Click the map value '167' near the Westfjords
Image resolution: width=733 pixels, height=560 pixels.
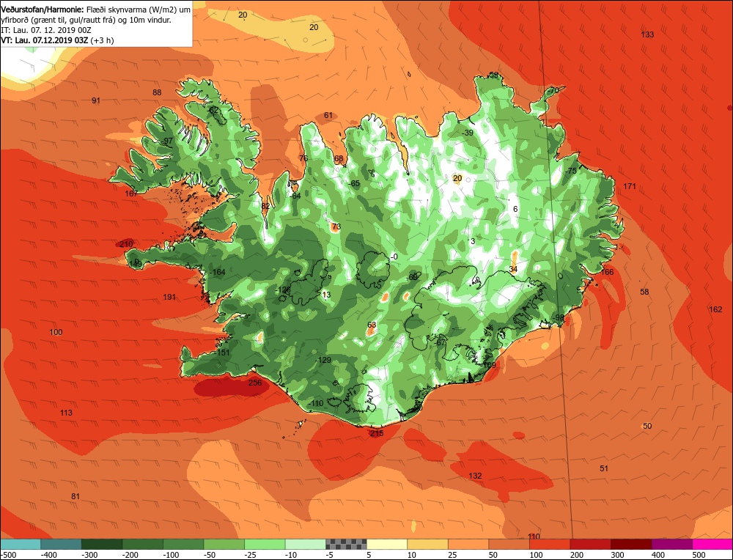point(131,194)
